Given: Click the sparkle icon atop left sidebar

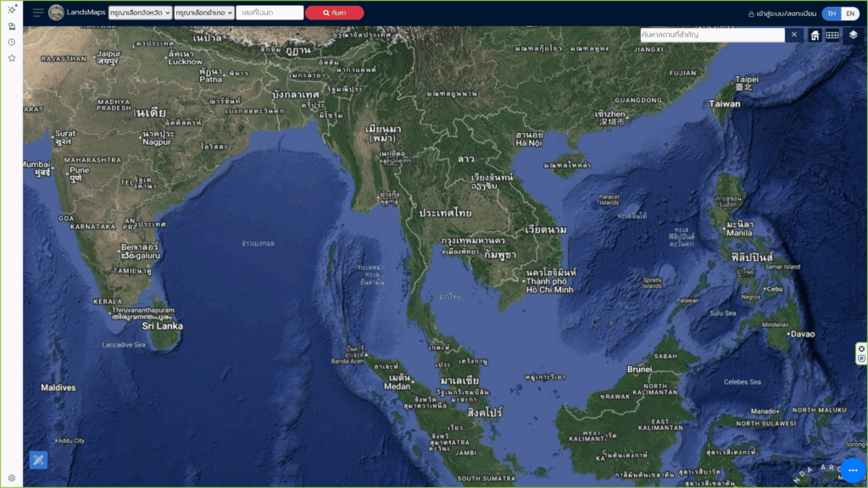Looking at the screenshot, I should tap(12, 9).
